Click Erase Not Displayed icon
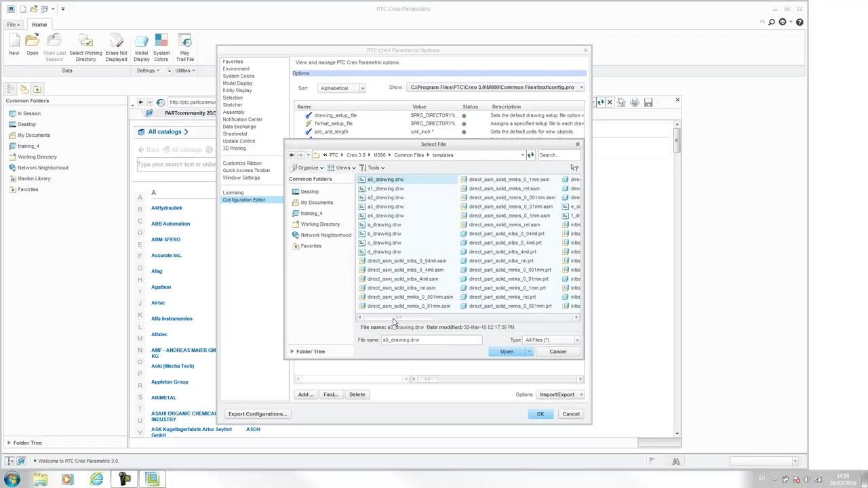This screenshot has height=488, width=868. (x=116, y=47)
